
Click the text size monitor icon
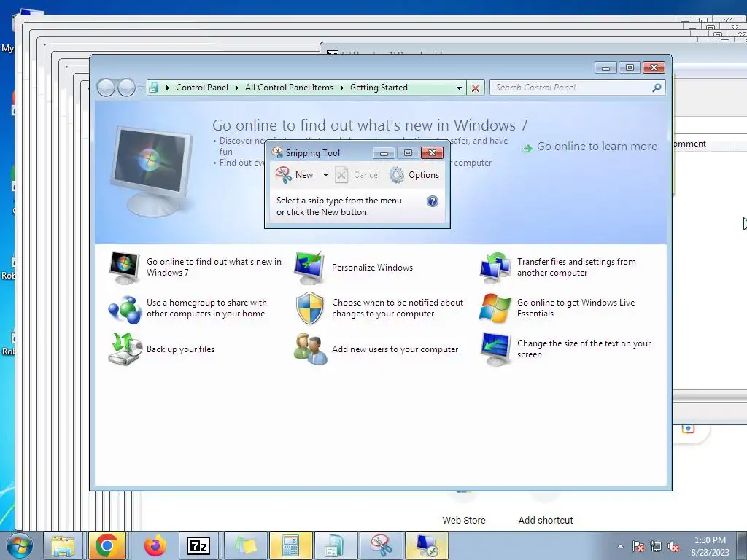click(495, 349)
